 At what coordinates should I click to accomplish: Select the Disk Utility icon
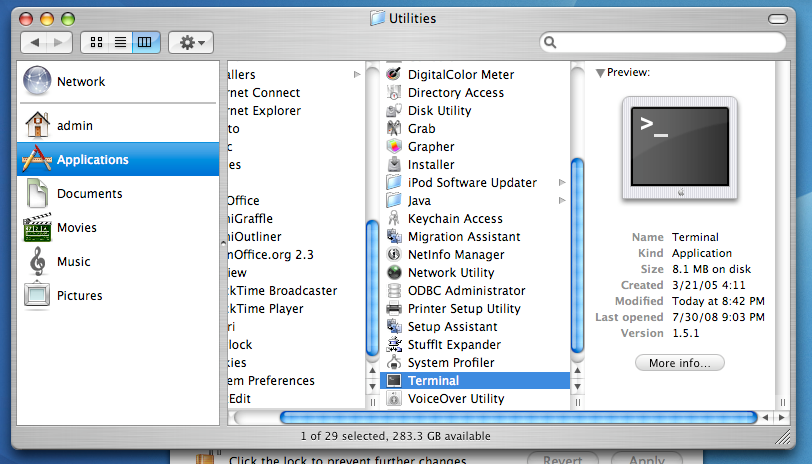394,110
